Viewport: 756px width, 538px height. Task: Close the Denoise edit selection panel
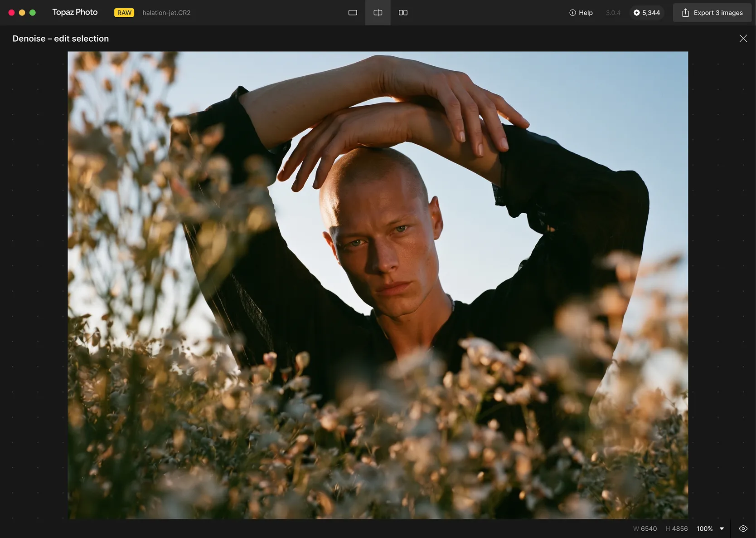coord(743,39)
